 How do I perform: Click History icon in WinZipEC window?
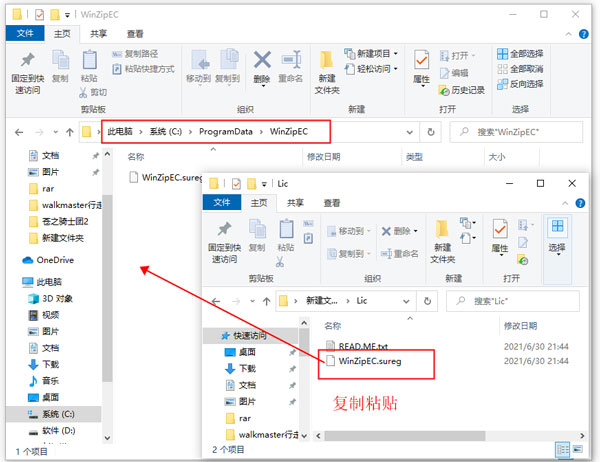click(x=462, y=90)
